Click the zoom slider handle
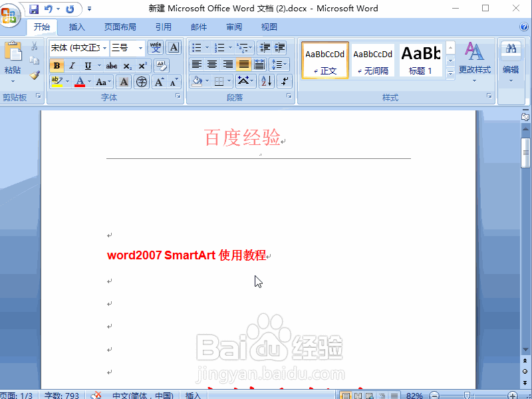 (467, 395)
